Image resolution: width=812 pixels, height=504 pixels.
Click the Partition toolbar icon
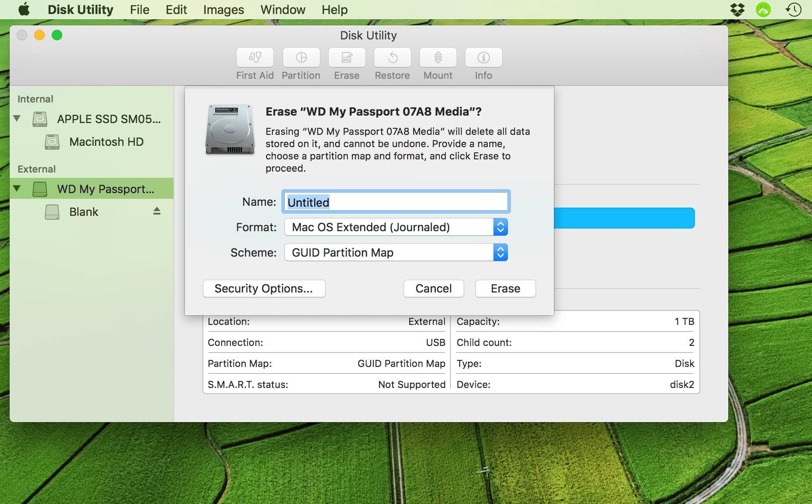click(x=301, y=57)
